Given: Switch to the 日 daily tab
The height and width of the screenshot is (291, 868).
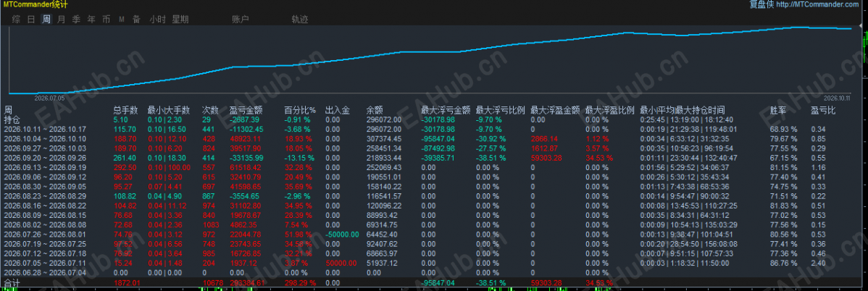Looking at the screenshot, I should pyautogui.click(x=31, y=20).
